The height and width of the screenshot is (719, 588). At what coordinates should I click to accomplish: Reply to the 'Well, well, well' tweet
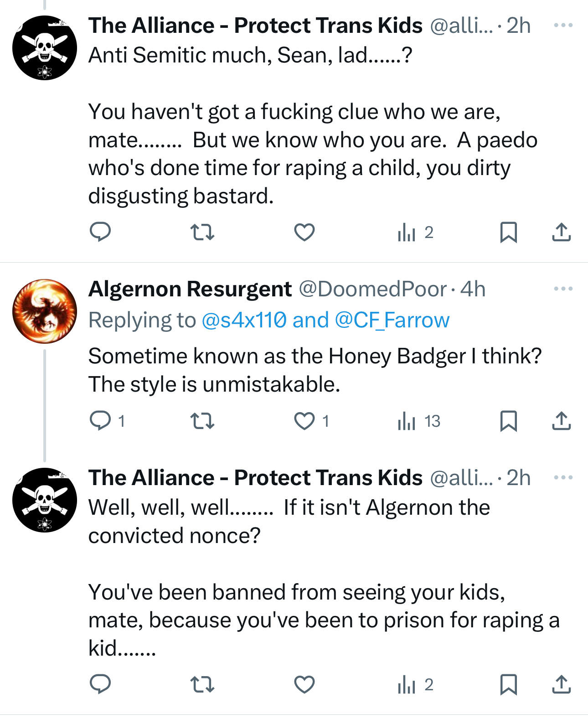point(100,684)
